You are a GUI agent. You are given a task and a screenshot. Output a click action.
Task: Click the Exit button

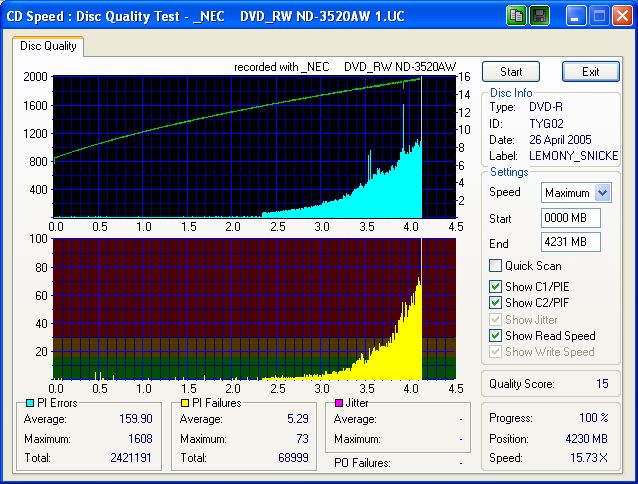(x=590, y=72)
